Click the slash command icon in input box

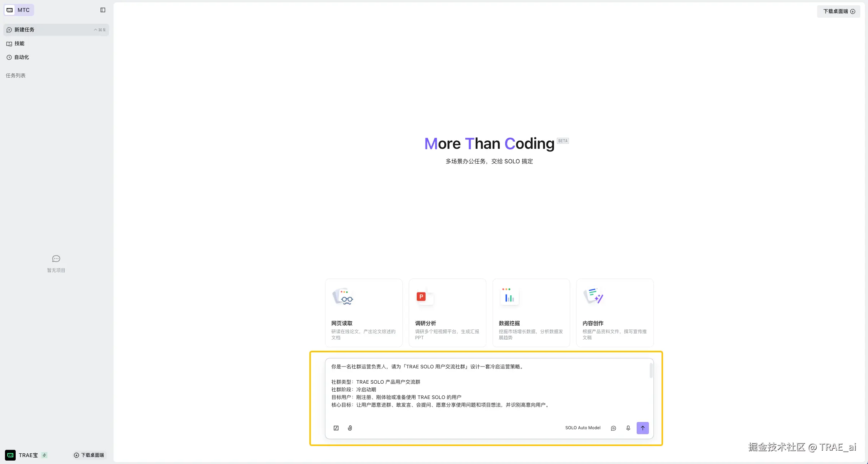tap(336, 428)
